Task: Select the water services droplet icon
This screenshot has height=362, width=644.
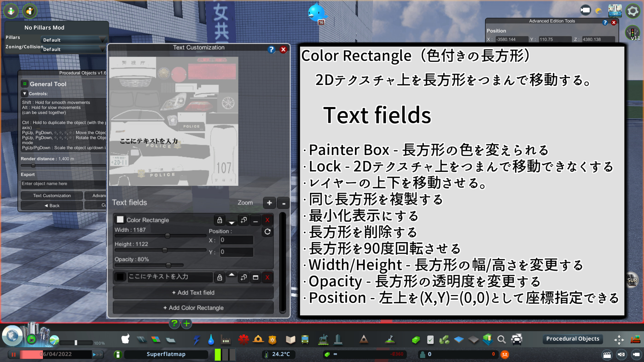Action: (x=211, y=340)
